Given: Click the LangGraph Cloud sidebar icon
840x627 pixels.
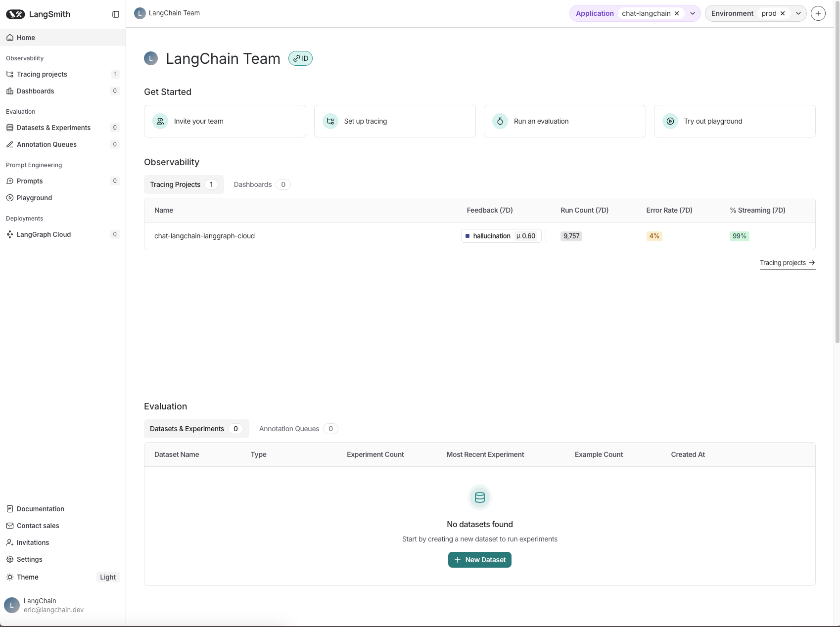Looking at the screenshot, I should pyautogui.click(x=10, y=234).
